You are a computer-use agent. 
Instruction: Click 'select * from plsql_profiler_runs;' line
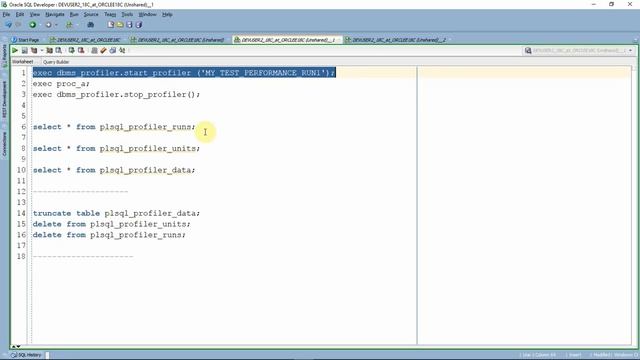114,127
